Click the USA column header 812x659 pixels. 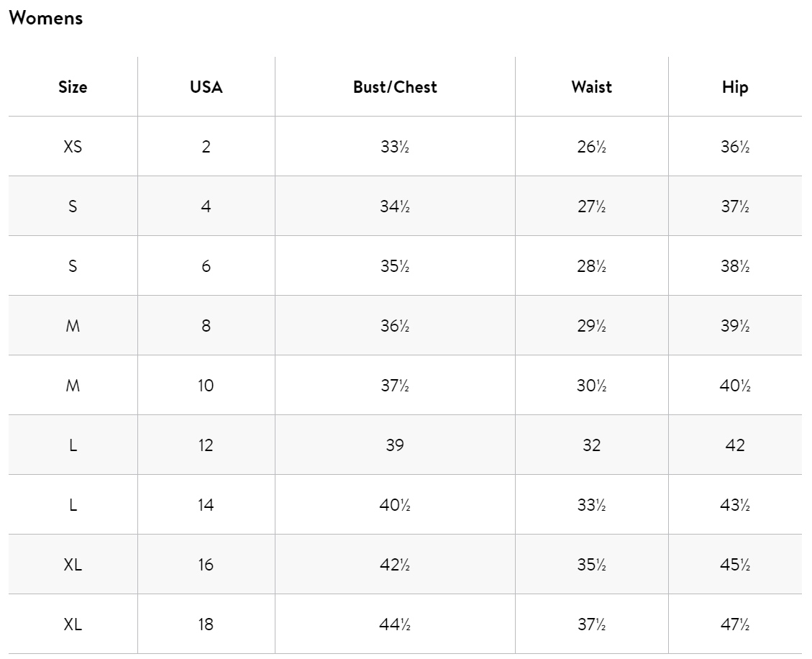[206, 87]
